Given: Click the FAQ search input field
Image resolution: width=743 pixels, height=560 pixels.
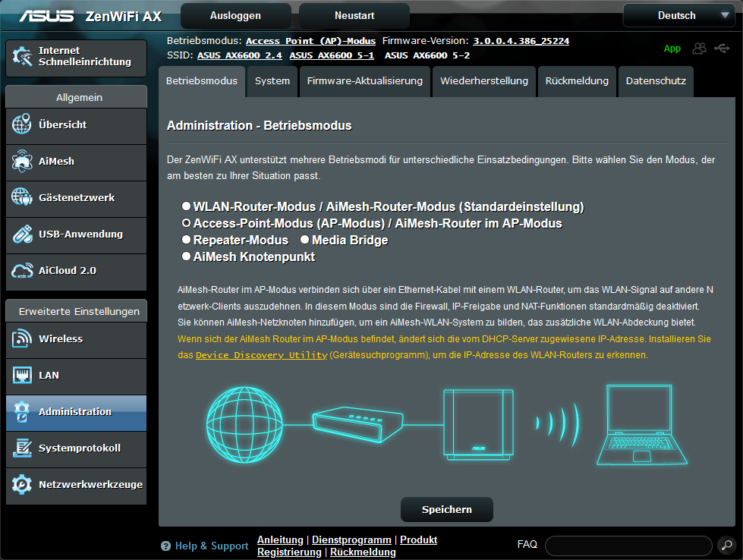Looking at the screenshot, I should click(628, 546).
